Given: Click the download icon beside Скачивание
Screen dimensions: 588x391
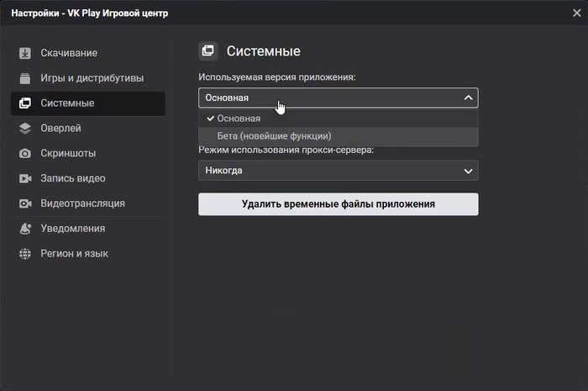Looking at the screenshot, I should 25,53.
